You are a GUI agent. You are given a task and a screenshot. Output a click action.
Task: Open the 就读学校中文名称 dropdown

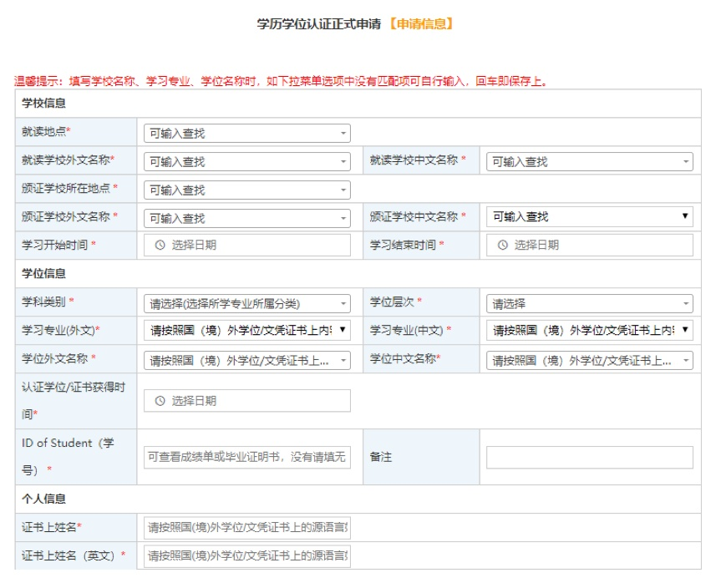(x=590, y=162)
